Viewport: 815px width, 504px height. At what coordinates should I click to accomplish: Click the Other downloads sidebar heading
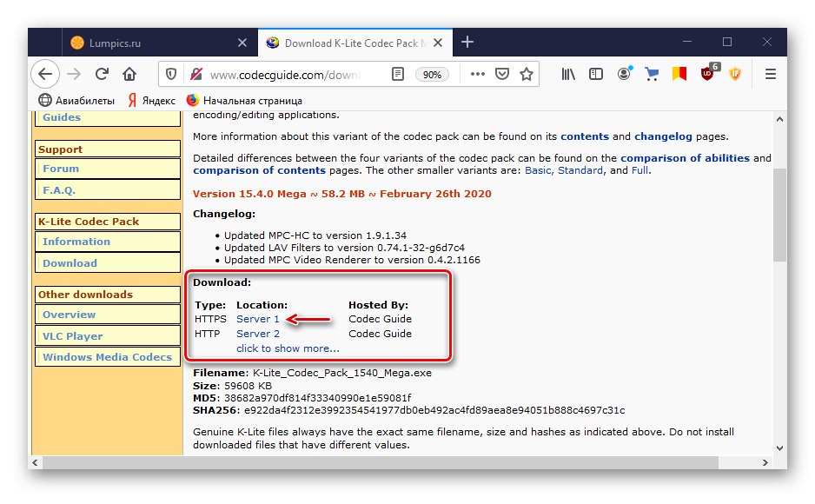coord(108,294)
